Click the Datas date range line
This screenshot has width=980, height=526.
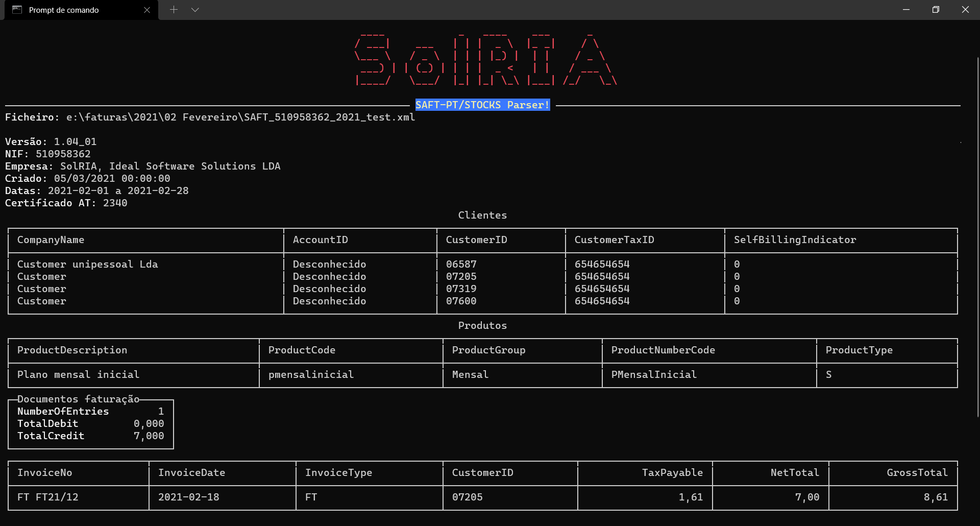[96, 190]
